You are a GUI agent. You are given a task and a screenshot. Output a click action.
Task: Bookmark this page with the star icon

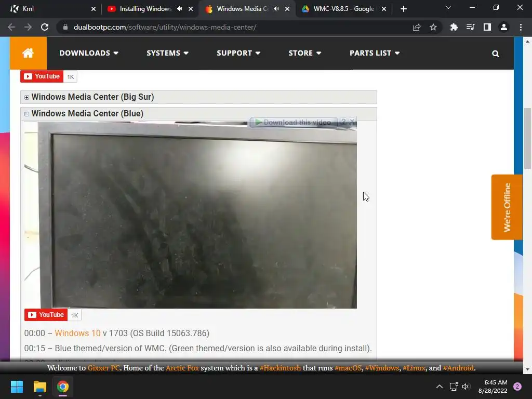point(433,27)
